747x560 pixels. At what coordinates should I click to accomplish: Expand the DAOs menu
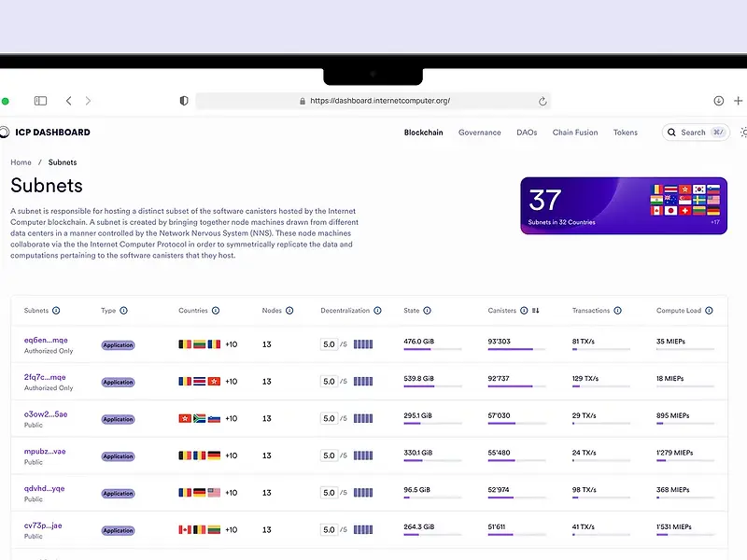pyautogui.click(x=527, y=133)
